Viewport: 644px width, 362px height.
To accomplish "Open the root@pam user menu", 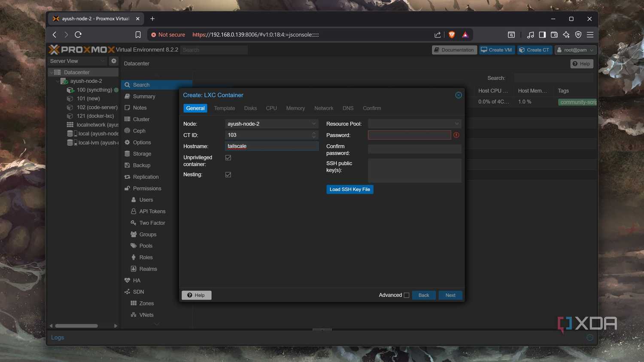I will tap(575, 50).
